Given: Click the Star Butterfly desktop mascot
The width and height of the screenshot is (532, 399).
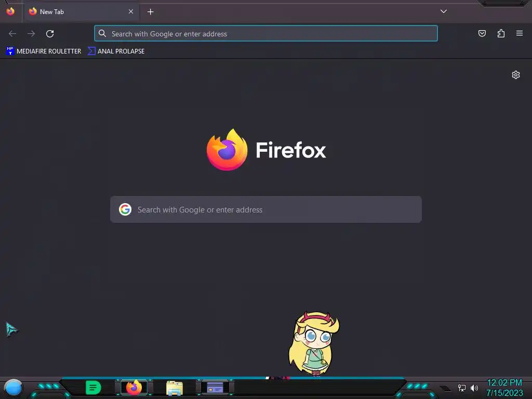Looking at the screenshot, I should click(314, 344).
